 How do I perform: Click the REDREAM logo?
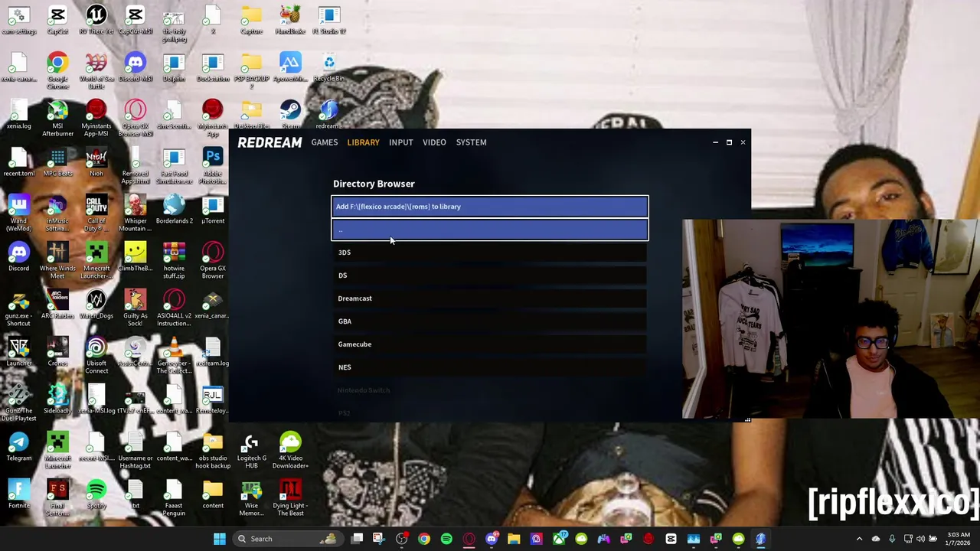click(269, 142)
